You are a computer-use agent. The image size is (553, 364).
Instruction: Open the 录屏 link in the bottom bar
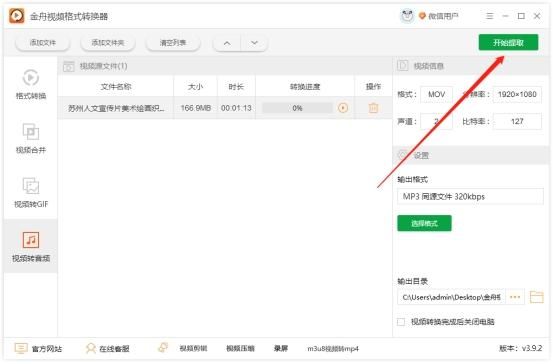click(x=281, y=348)
